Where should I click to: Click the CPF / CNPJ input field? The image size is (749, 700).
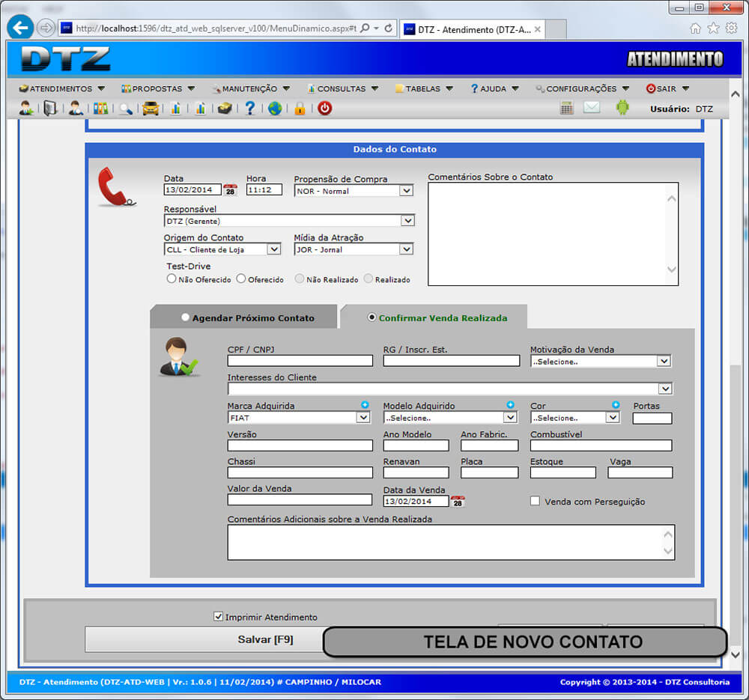(x=300, y=361)
